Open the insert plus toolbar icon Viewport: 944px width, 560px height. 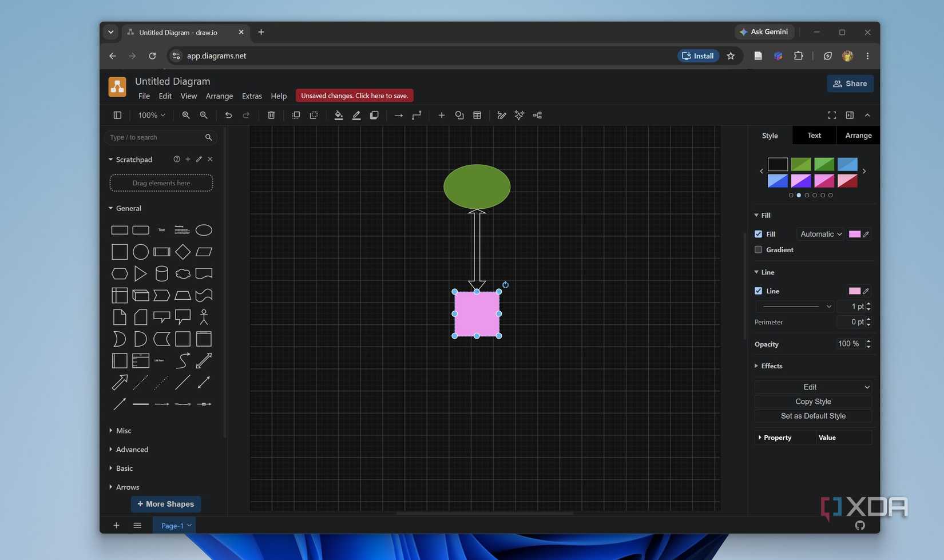(x=441, y=115)
